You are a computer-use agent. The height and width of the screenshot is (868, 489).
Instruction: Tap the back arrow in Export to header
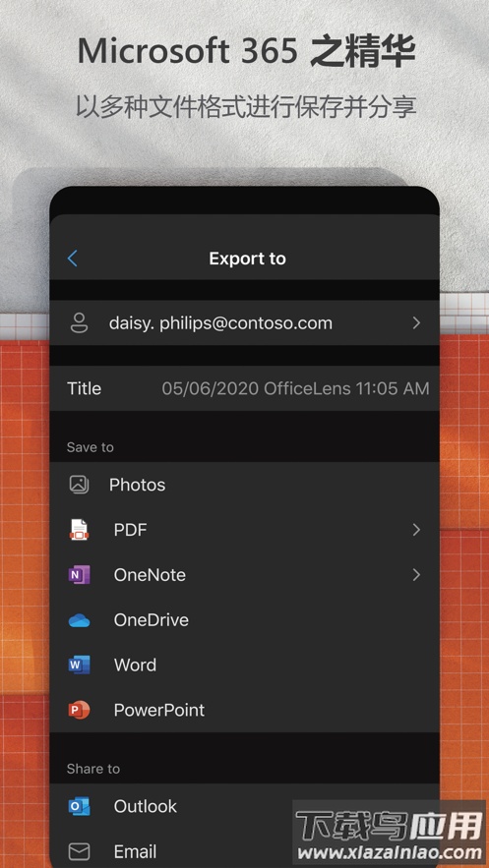coord(73,258)
